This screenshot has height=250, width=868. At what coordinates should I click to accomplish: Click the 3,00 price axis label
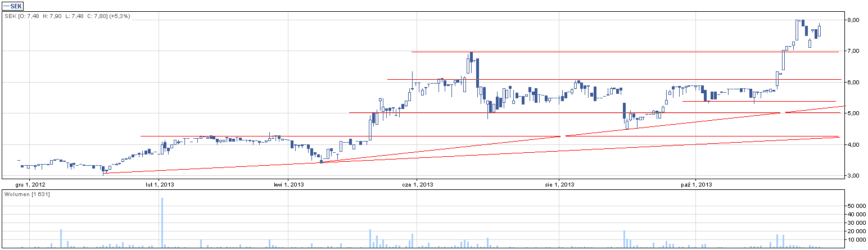tap(853, 176)
